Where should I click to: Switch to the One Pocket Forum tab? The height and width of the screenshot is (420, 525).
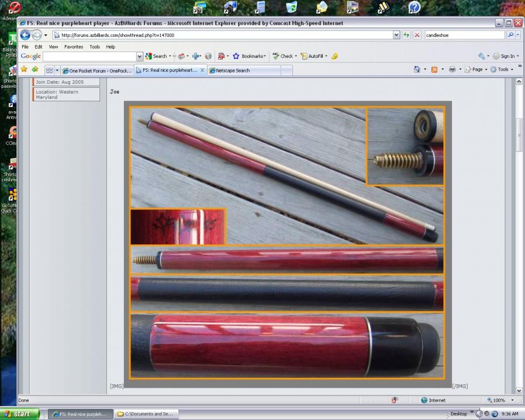click(x=96, y=70)
